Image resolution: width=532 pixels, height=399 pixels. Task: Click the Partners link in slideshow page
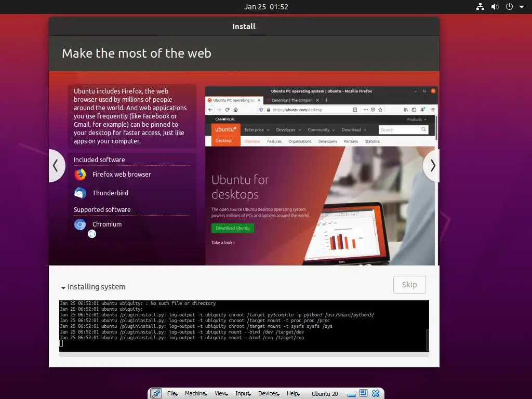tap(351, 141)
